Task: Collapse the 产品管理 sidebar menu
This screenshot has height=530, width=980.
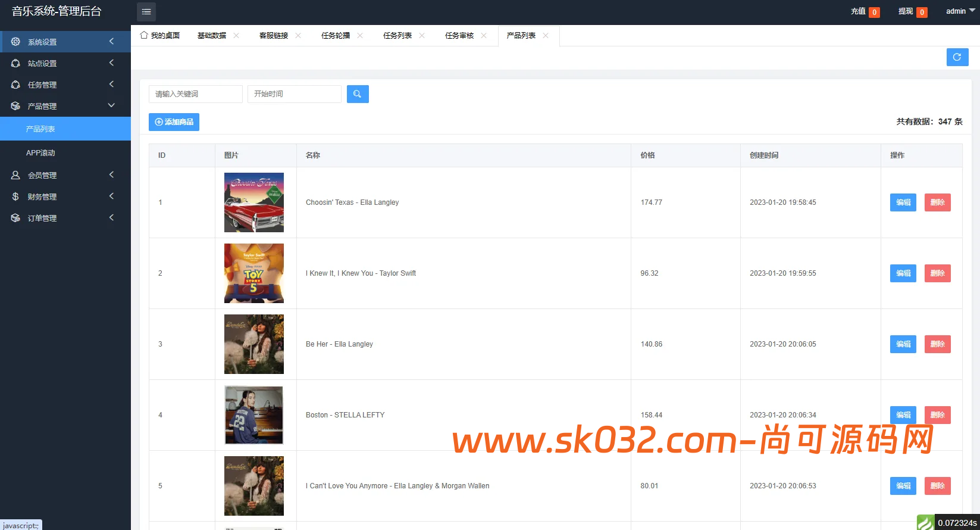Action: coord(65,106)
